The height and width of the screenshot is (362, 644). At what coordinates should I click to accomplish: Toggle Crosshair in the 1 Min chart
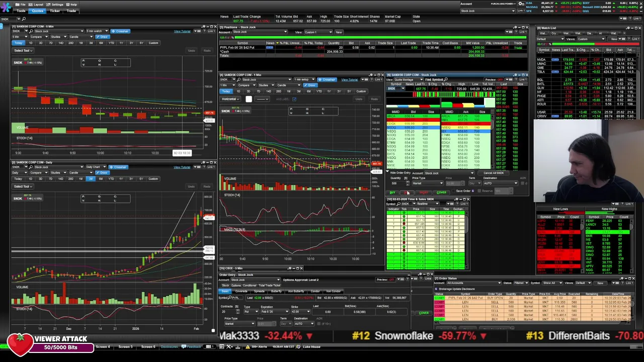pyautogui.click(x=328, y=79)
